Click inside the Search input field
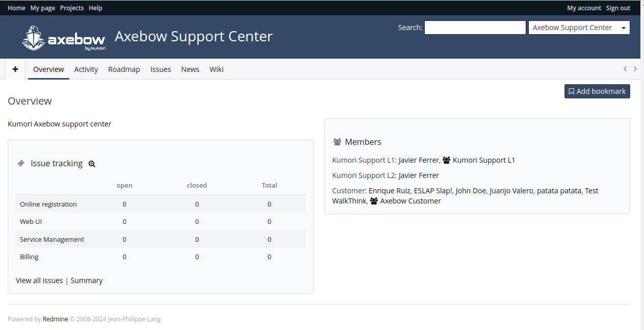Image resolution: width=644 pixels, height=330 pixels. tap(475, 28)
